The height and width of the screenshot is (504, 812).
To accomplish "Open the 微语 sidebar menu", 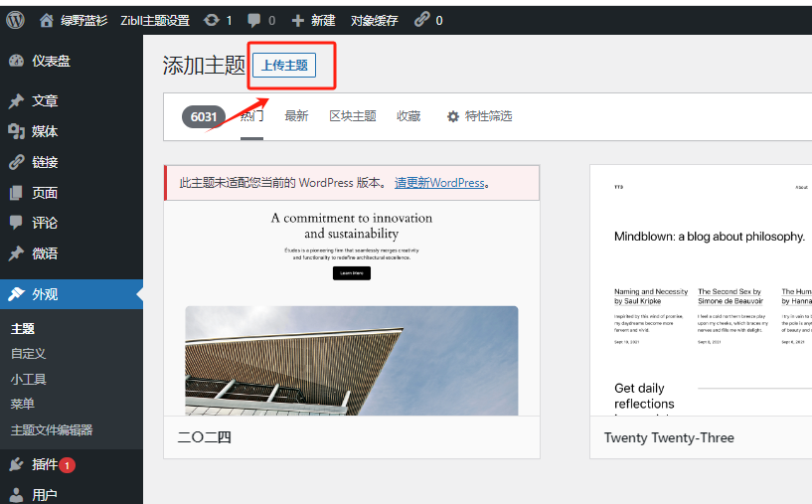I will [45, 253].
